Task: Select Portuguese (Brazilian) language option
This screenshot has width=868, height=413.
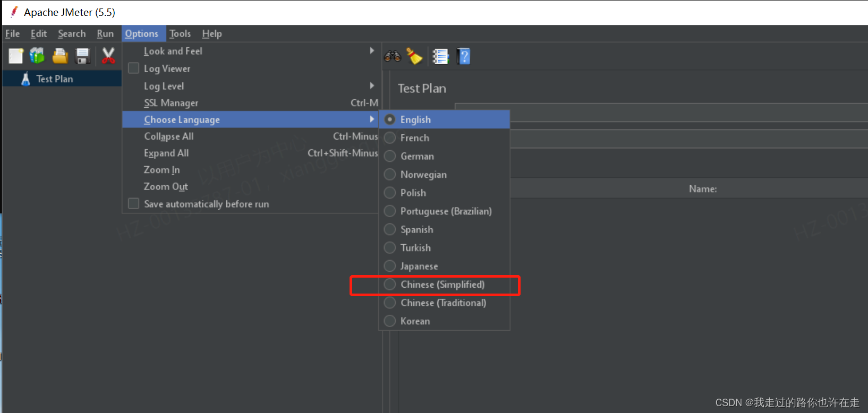Action: point(445,211)
